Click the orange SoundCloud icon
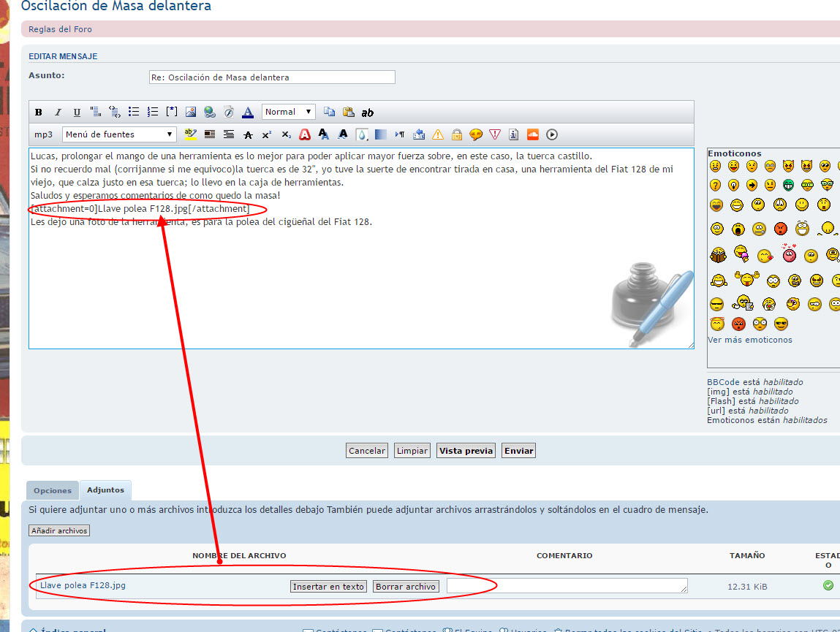The height and width of the screenshot is (632, 840). pos(533,134)
